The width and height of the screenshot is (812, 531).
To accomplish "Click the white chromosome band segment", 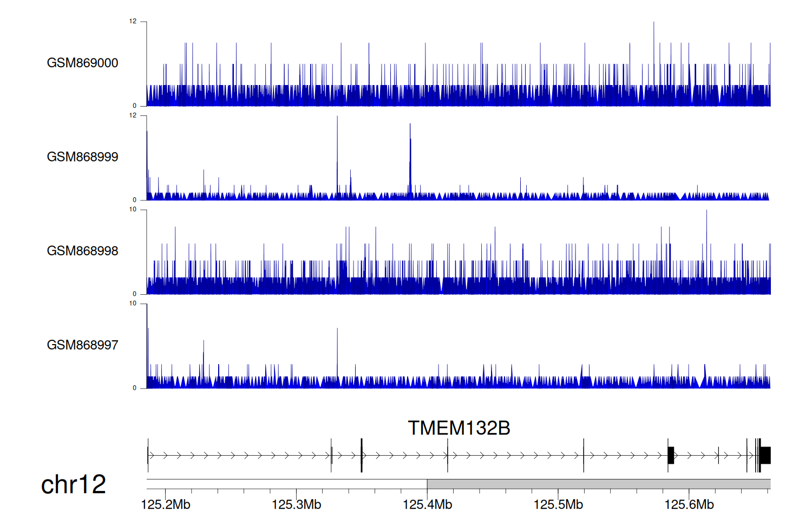I will tap(287, 484).
